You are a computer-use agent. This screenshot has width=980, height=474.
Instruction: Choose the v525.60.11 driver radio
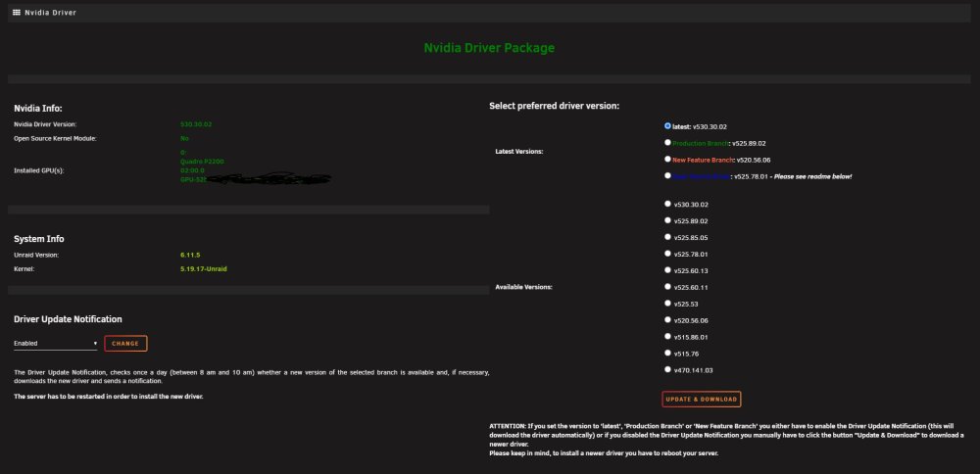[667, 287]
